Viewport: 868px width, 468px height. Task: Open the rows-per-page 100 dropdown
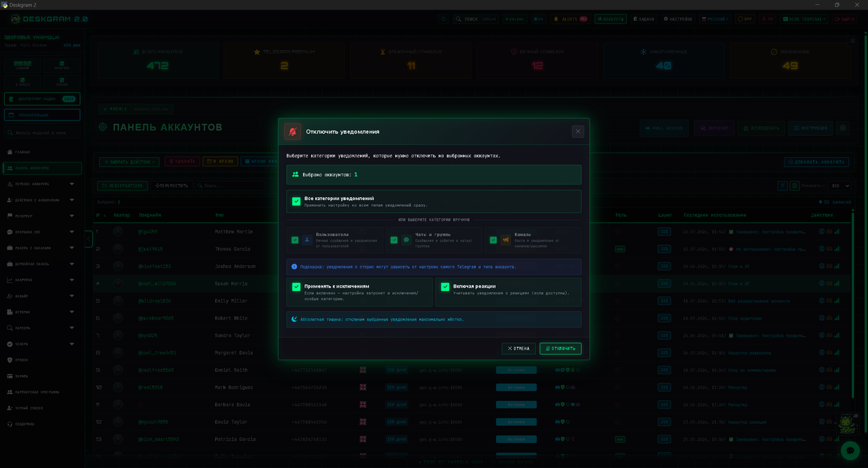coord(840,186)
